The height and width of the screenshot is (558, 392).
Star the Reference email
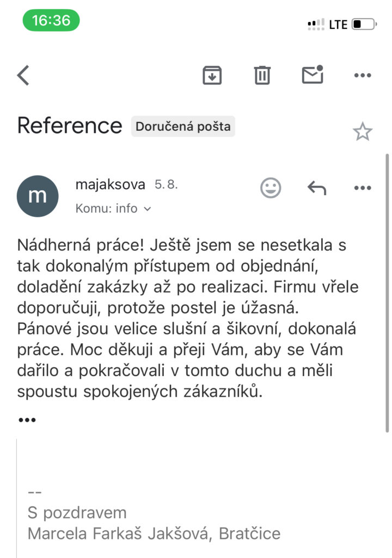(x=363, y=132)
